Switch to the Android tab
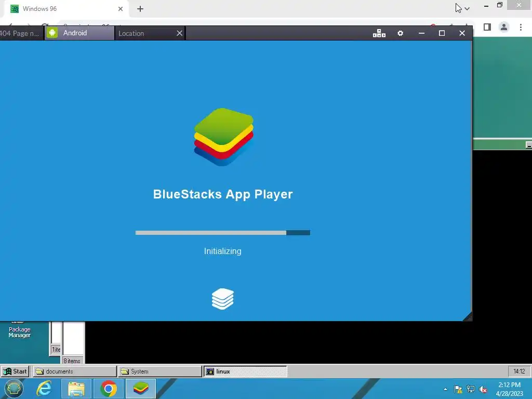 click(79, 33)
